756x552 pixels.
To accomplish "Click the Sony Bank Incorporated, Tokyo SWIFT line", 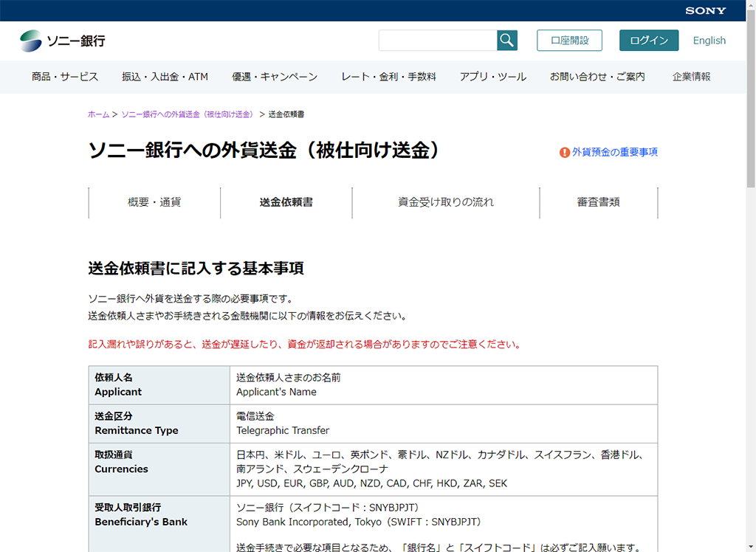I will [358, 522].
